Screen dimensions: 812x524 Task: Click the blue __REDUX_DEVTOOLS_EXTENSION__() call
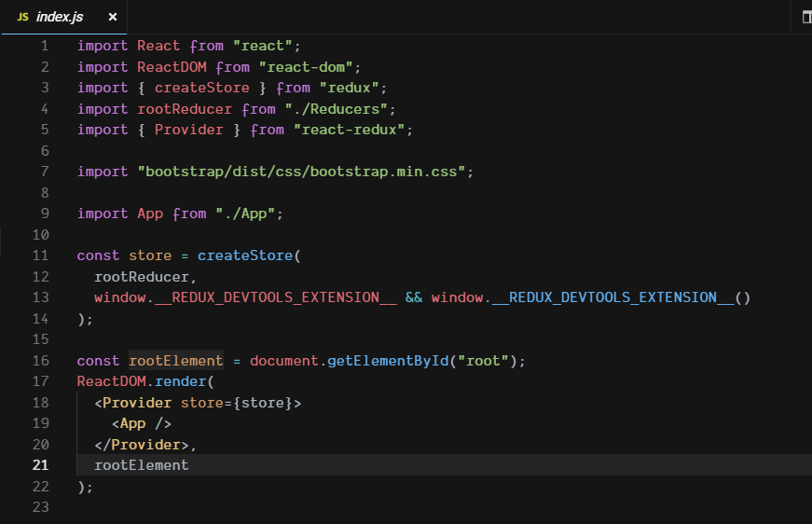coord(621,297)
